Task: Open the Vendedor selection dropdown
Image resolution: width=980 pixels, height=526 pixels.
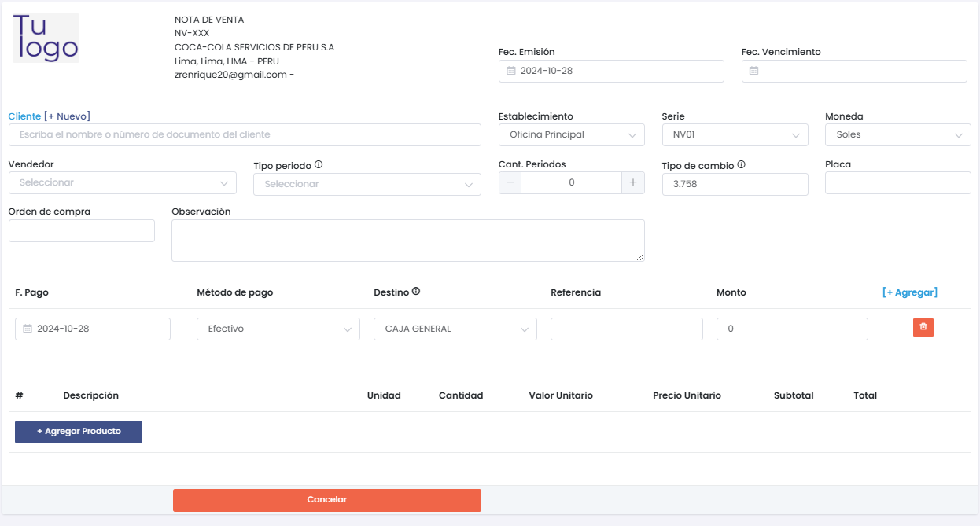Action: (x=122, y=182)
